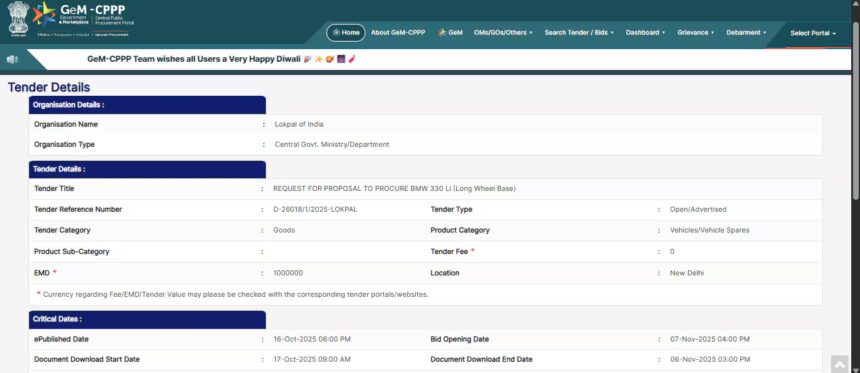Viewport: 860px width, 373px height.
Task: Click the Document Download End Date label
Action: [481, 360]
